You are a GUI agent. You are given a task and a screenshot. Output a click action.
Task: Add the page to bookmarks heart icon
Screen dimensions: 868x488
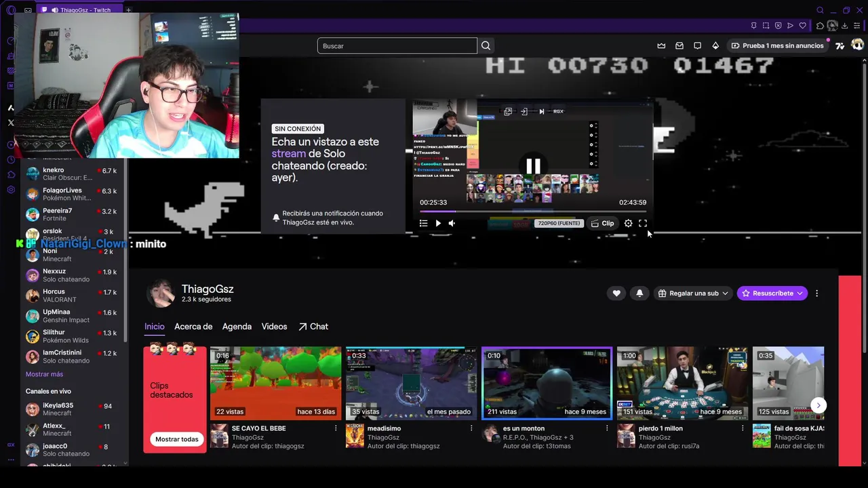803,26
